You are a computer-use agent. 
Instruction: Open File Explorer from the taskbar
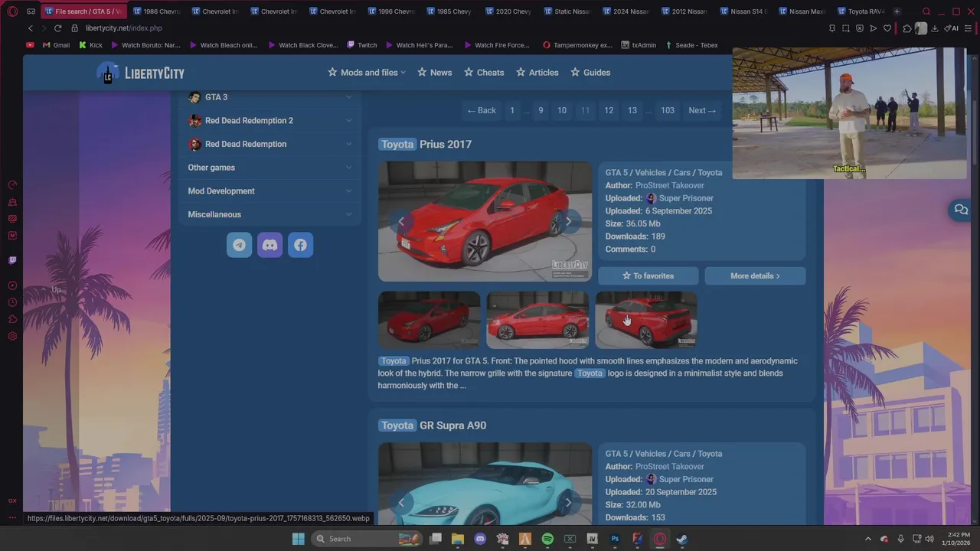[458, 539]
